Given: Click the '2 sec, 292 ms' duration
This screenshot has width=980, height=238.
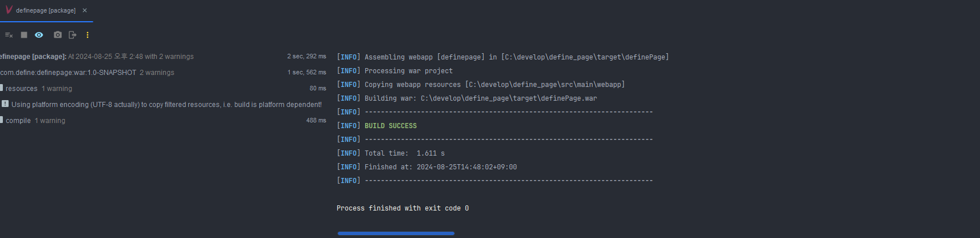Looking at the screenshot, I should (306, 57).
